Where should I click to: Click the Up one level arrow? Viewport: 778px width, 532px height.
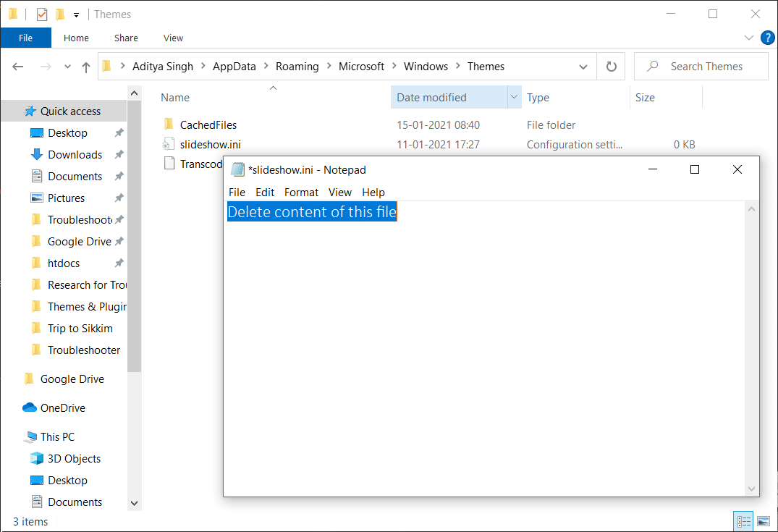point(86,67)
